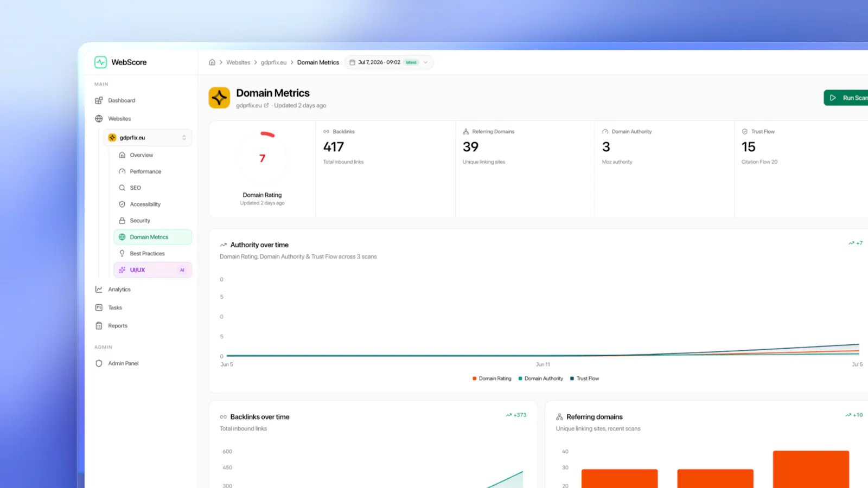
Task: Click the 39 referring domains value
Action: click(471, 147)
